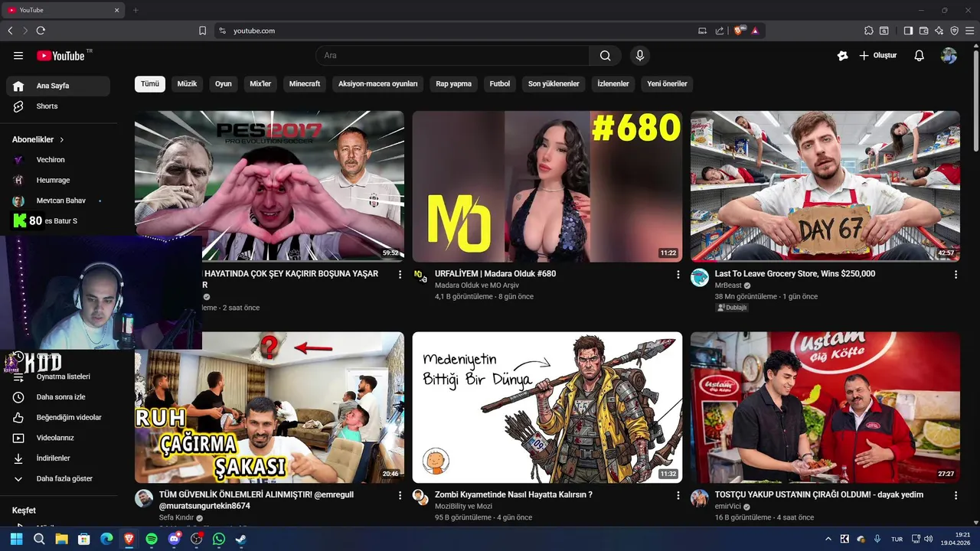The height and width of the screenshot is (551, 980).
Task: Click the Brave Shields lion icon
Action: coord(739,31)
